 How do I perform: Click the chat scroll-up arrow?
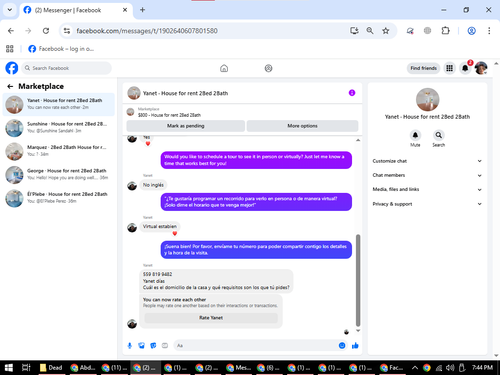358,140
